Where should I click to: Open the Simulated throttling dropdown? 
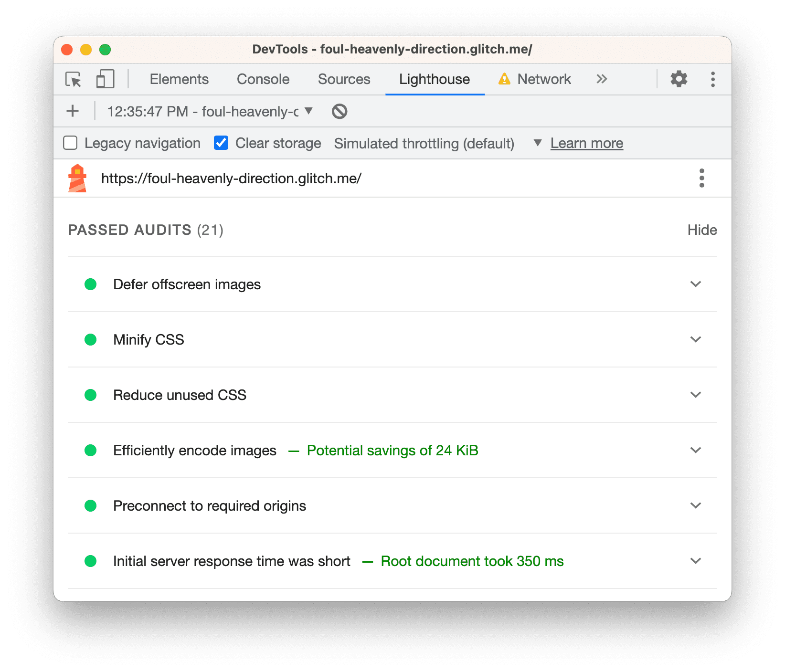click(x=537, y=143)
